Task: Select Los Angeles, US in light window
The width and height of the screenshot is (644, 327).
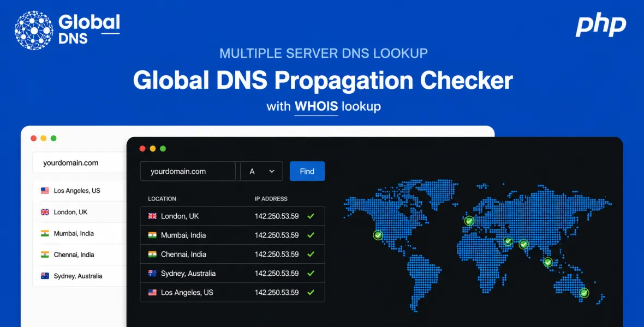Action: click(x=77, y=190)
